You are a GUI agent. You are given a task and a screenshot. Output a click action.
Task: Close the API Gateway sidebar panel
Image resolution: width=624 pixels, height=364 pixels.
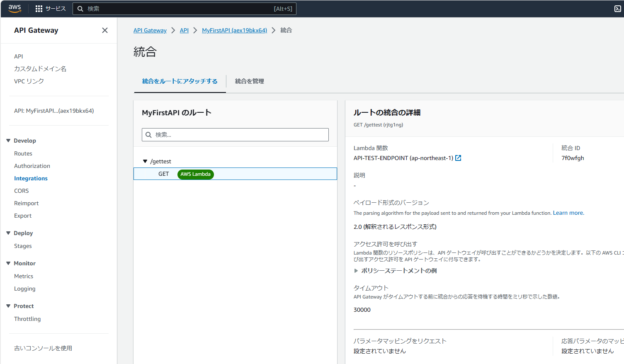click(x=105, y=30)
